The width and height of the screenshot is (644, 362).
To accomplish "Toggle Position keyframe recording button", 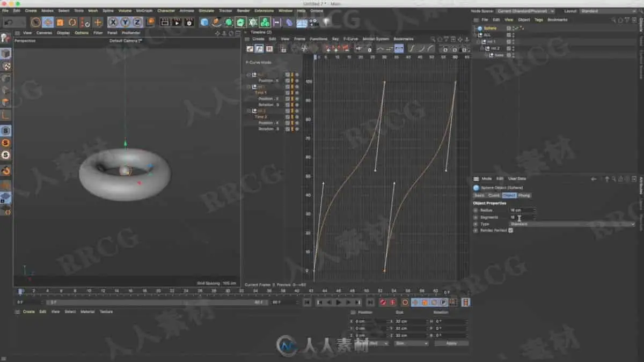I will 415,302.
